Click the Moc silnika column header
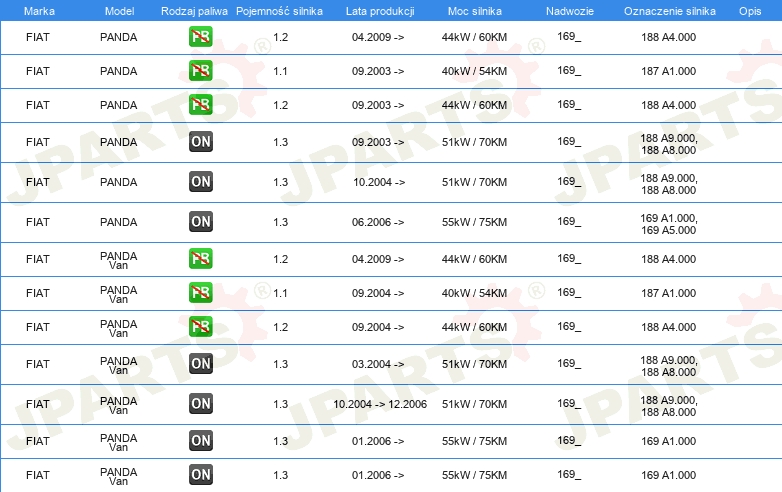 point(474,11)
